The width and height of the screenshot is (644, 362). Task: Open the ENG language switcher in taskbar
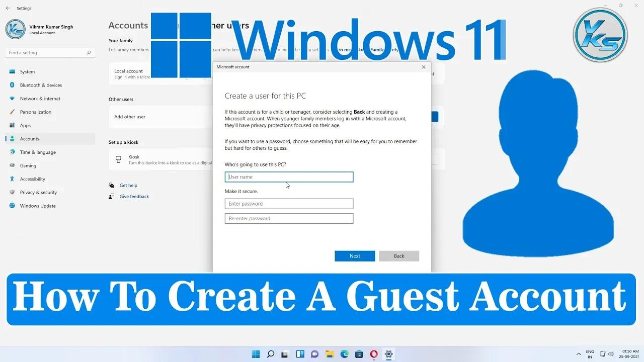point(590,354)
